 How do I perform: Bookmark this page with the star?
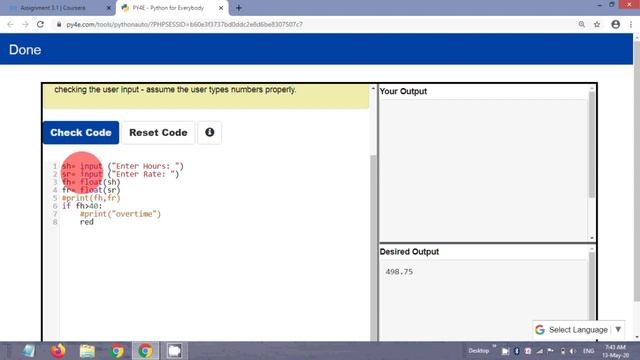coord(597,24)
